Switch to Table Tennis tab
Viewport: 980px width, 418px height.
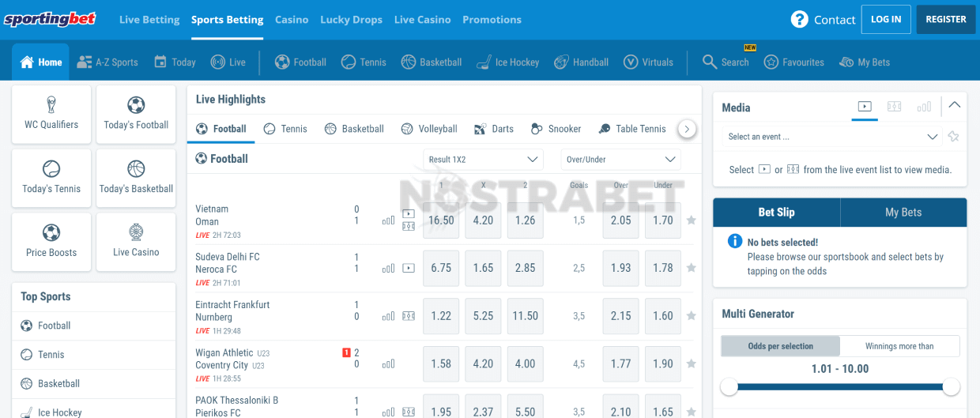click(x=632, y=129)
